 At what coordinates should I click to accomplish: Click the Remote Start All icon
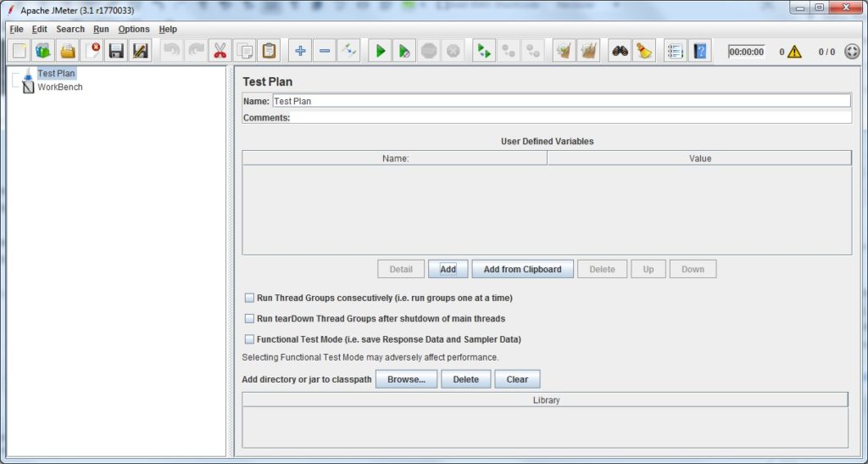(484, 52)
